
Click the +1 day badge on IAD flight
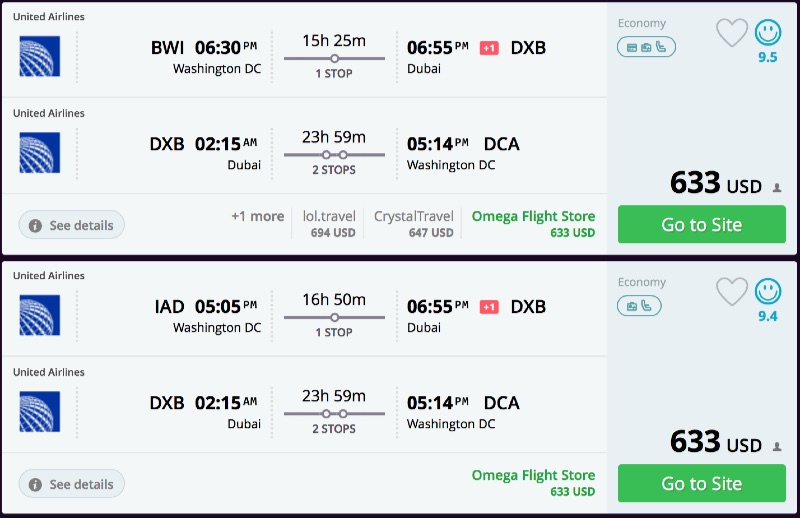point(489,307)
